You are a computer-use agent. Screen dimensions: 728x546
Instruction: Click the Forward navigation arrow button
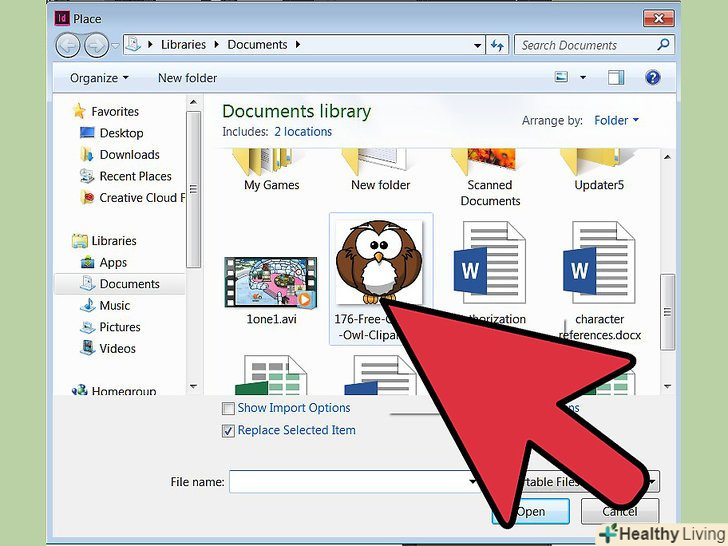click(x=98, y=45)
